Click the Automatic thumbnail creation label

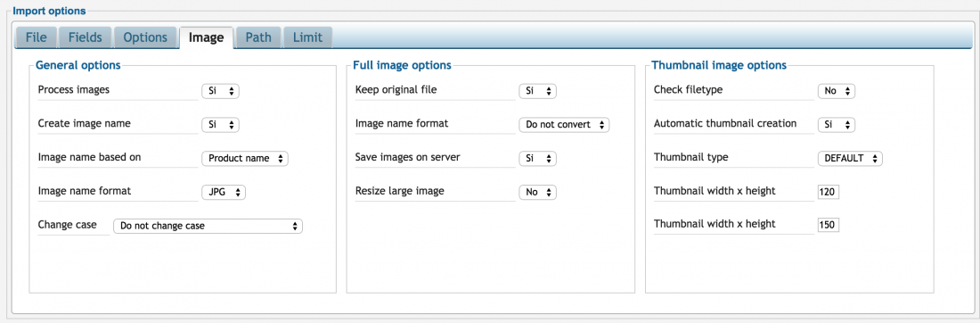[725, 123]
